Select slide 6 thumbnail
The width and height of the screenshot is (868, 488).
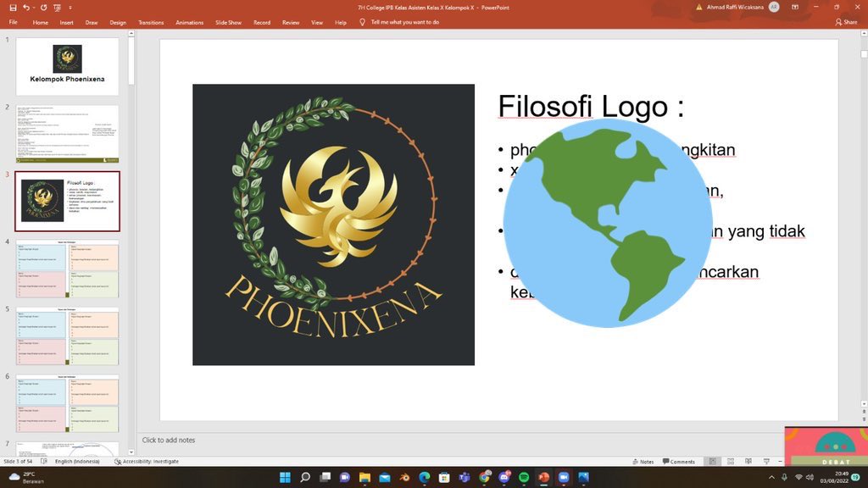(x=68, y=403)
